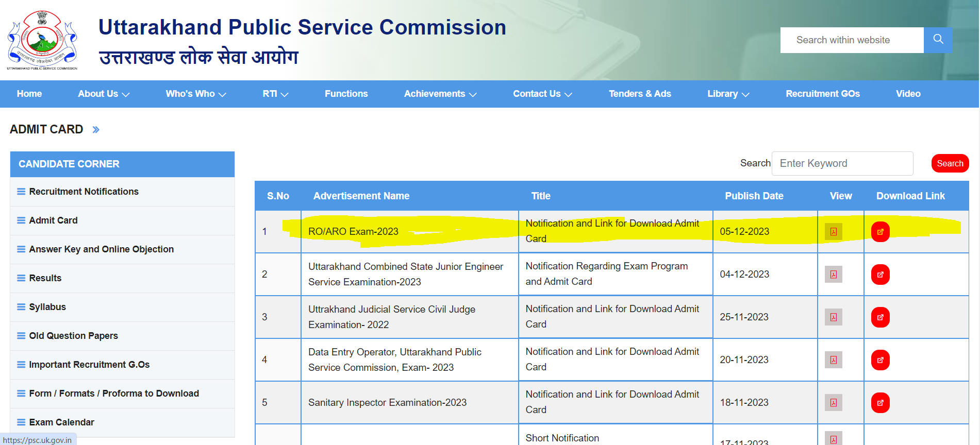
Task: Open Admit Card sidebar link
Action: [x=53, y=220]
